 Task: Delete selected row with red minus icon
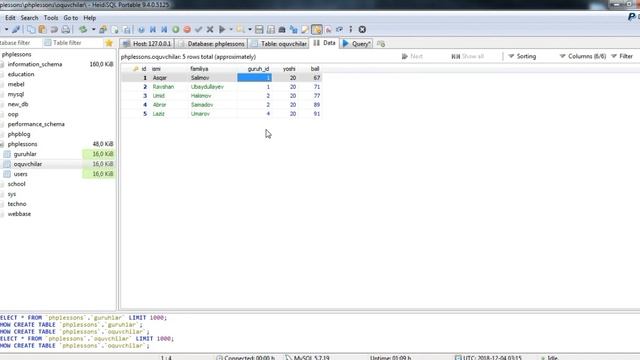(187, 29)
